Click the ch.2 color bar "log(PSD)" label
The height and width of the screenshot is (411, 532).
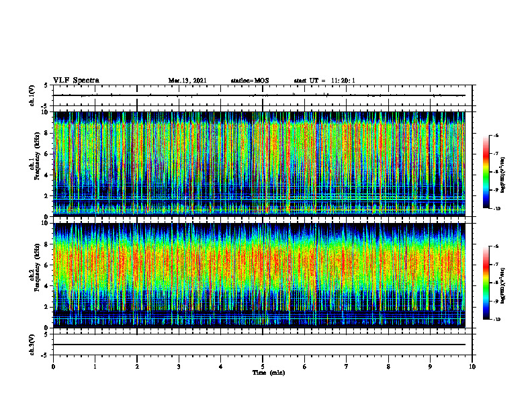[503, 285]
